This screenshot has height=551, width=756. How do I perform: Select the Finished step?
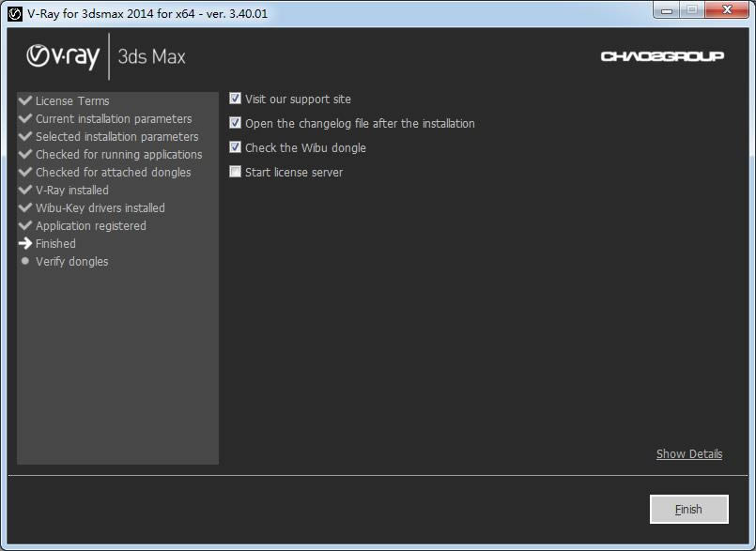55,243
